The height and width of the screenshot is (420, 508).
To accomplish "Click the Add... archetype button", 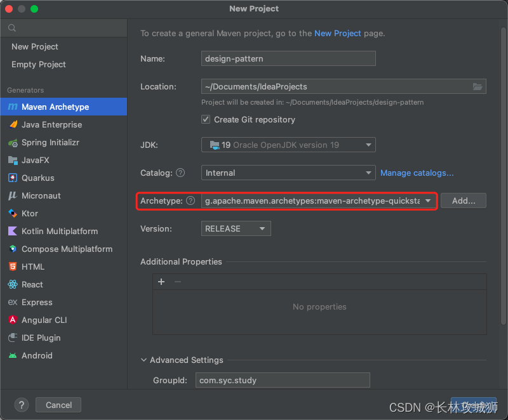I will click(464, 200).
